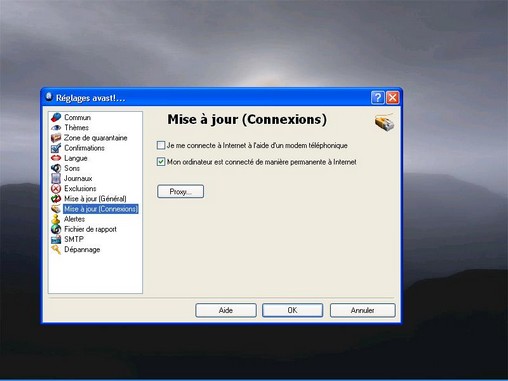The image size is (508, 381).
Task: Click the Commun settings icon
Action: click(x=56, y=117)
